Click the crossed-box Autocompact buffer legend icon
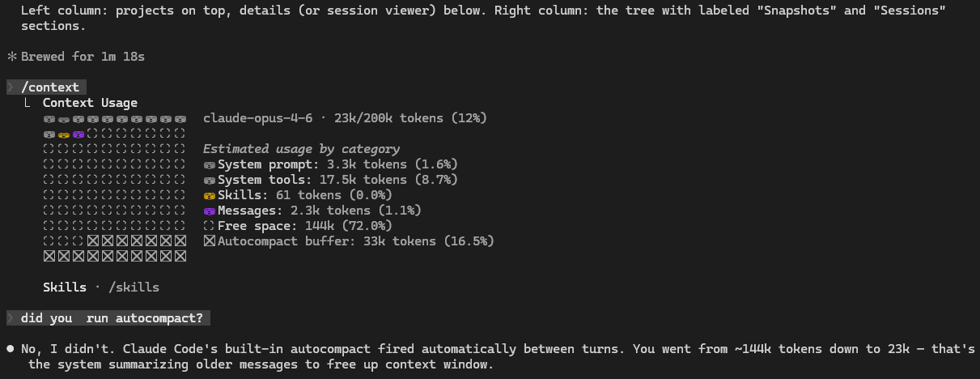The width and height of the screenshot is (980, 379). [x=210, y=241]
